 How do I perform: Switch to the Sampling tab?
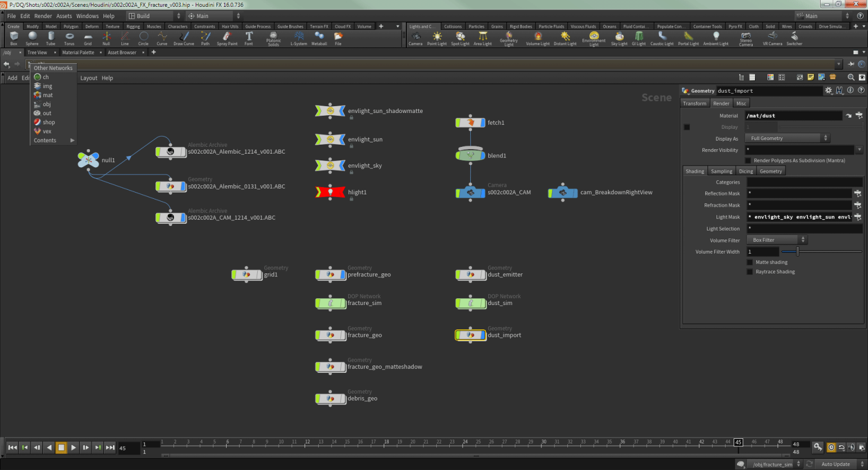(x=721, y=171)
